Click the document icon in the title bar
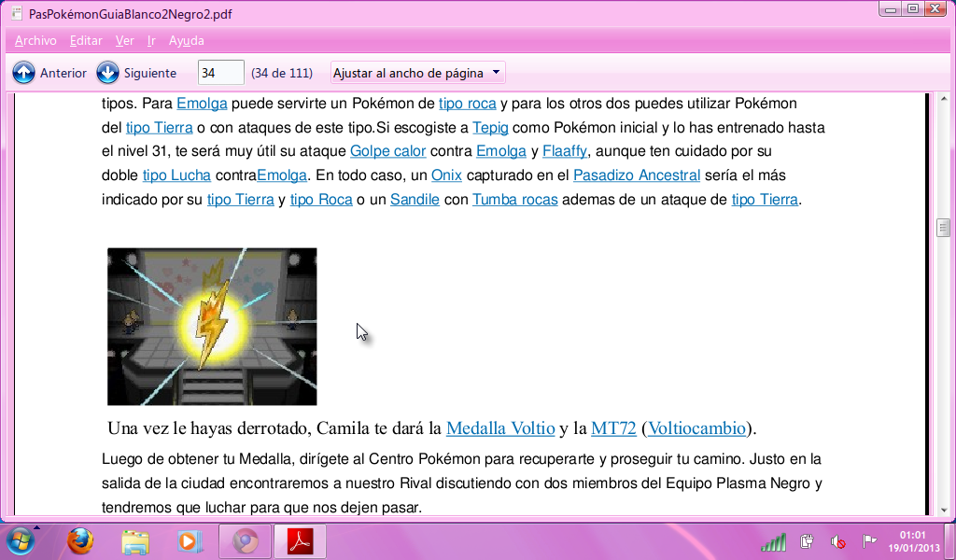This screenshot has height=560, width=956. pyautogui.click(x=17, y=13)
